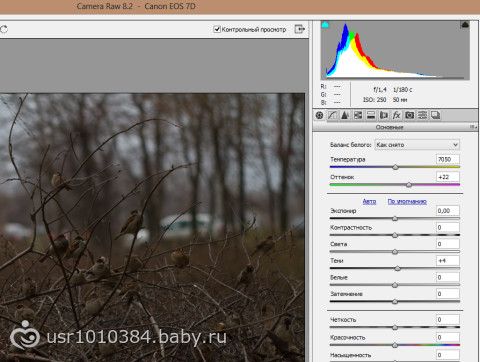Viewport: 480px width, 362px height.
Task: Toggle the Контрольный просмотр preview checkbox
Action: point(217,29)
